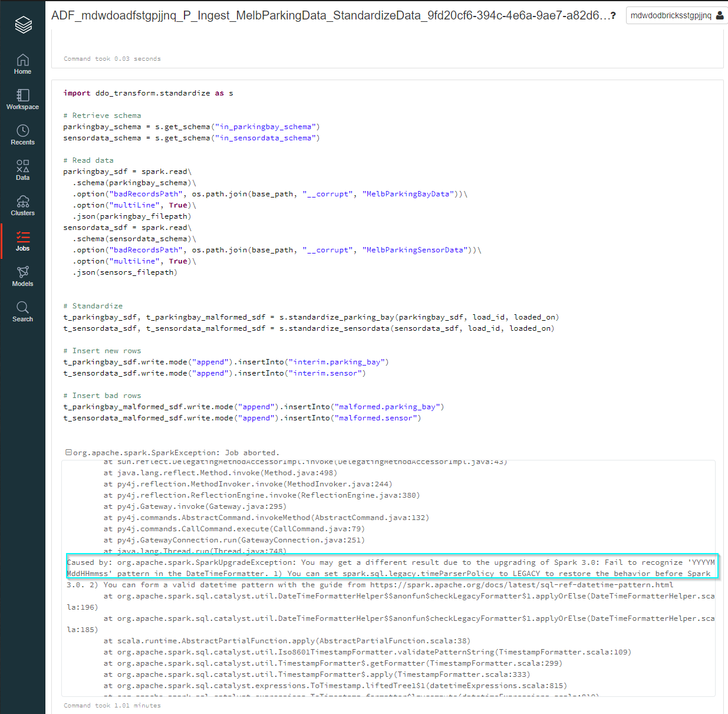
Task: Open the Workspace browser icon
Action: [x=22, y=99]
